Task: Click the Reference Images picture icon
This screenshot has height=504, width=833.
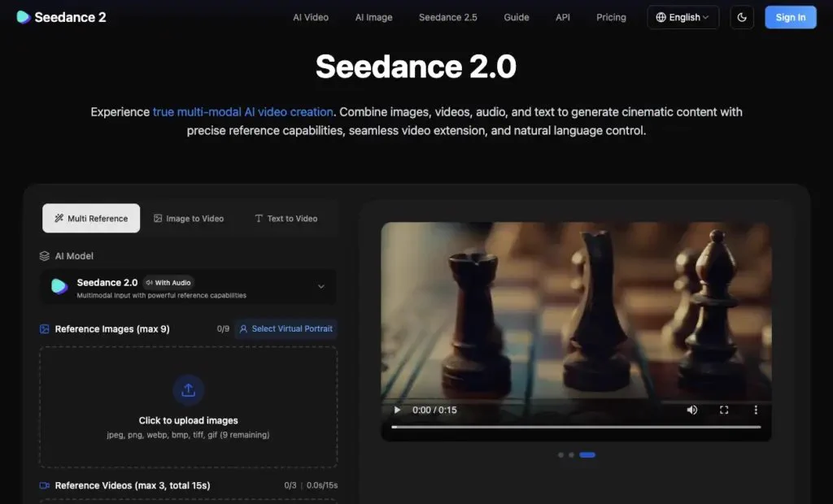Action: coord(45,329)
